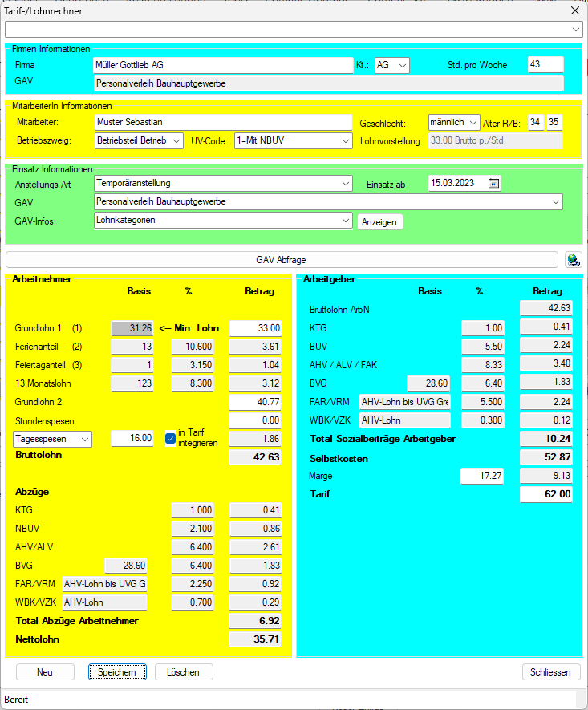
Task: Click the Ferienanteil percent 10.600
Action: (193, 347)
